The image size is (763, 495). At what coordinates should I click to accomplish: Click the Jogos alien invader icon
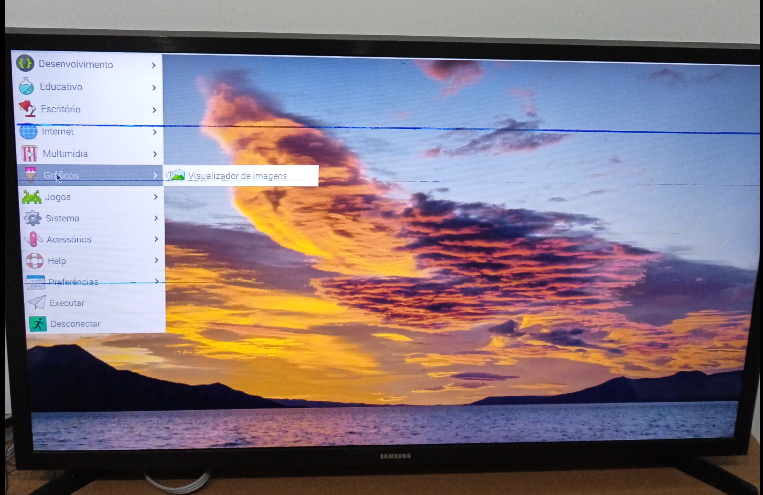(32, 197)
